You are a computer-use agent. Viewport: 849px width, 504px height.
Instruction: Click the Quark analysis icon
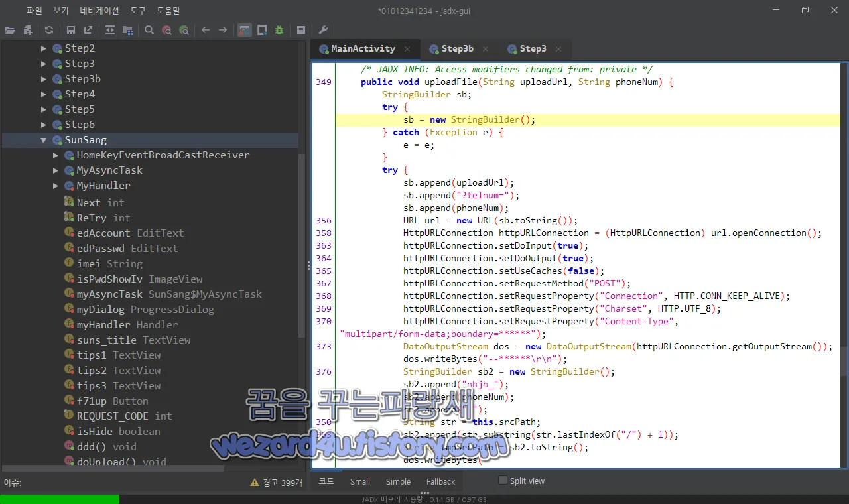pyautogui.click(x=262, y=30)
